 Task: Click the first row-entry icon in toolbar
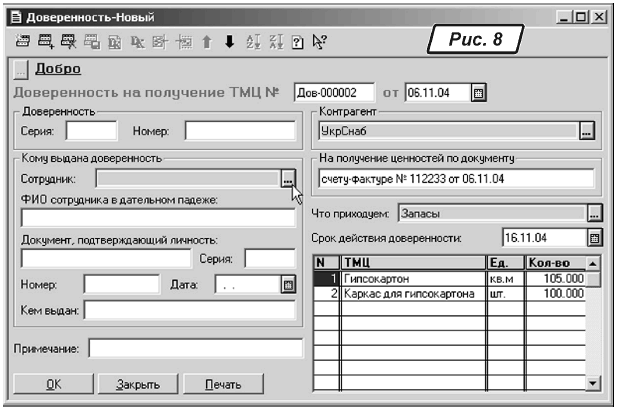(x=24, y=42)
